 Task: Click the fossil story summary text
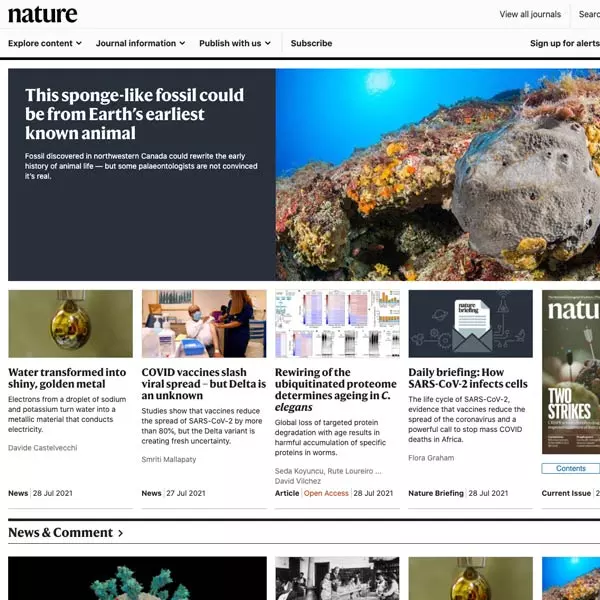coord(141,166)
